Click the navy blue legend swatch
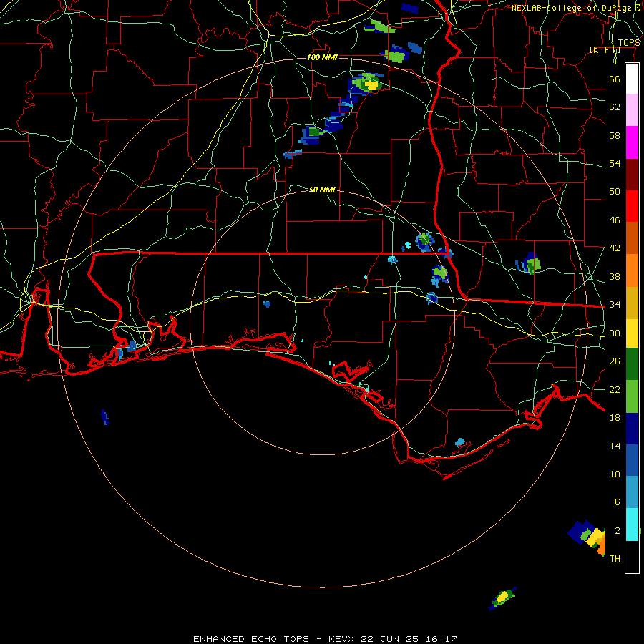Viewport: 644px width, 644px height. [x=632, y=429]
